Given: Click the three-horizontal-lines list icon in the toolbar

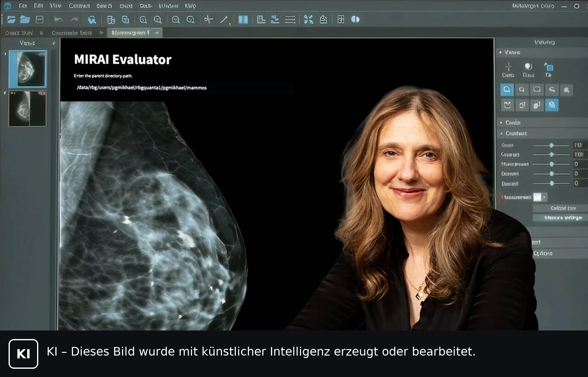Looking at the screenshot, I should pos(290,20).
